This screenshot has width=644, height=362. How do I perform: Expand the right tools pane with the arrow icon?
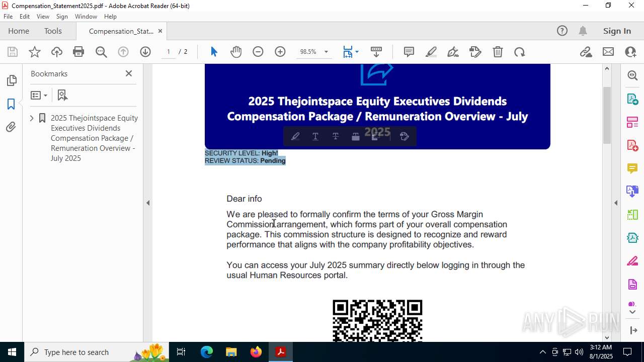coord(633,330)
